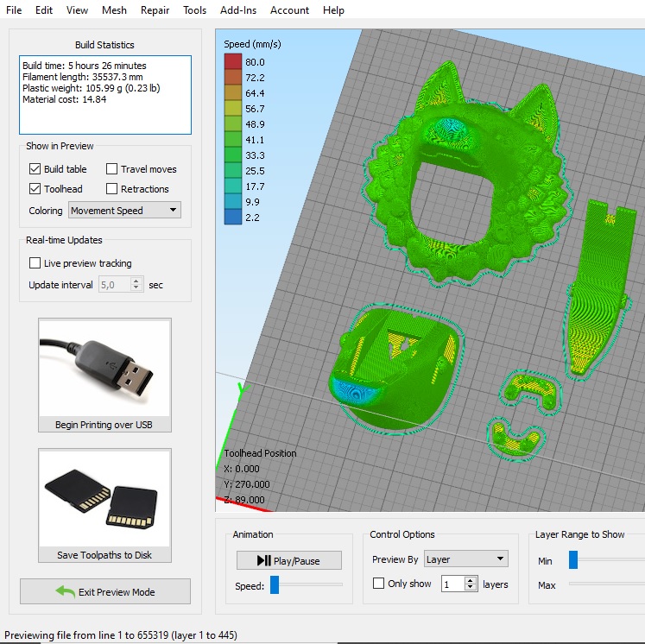Uncheck the Build table checkbox
Screen dimensions: 645x644
pos(35,169)
